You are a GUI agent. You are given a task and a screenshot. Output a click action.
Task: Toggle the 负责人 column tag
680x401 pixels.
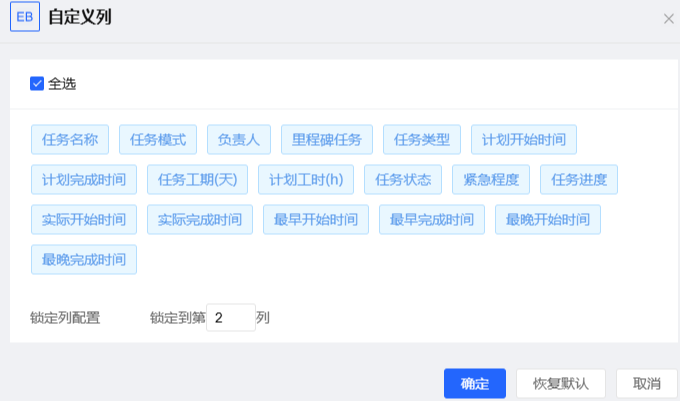(x=239, y=140)
